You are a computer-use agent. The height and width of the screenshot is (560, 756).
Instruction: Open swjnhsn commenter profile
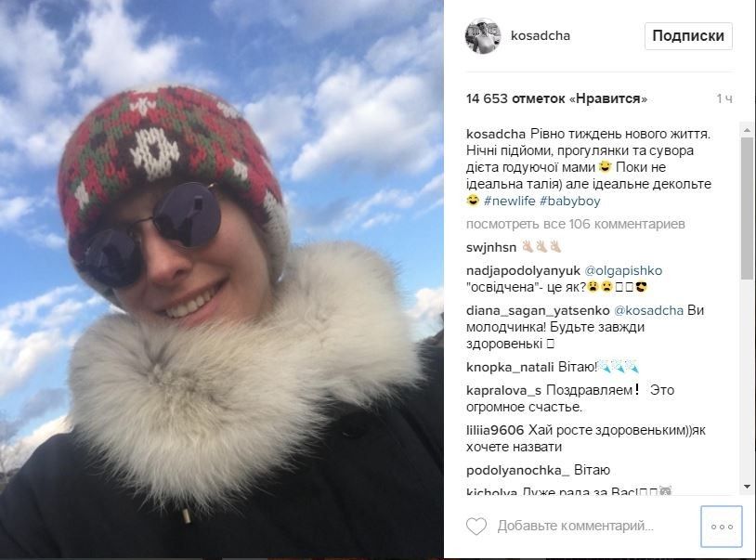pos(491,247)
